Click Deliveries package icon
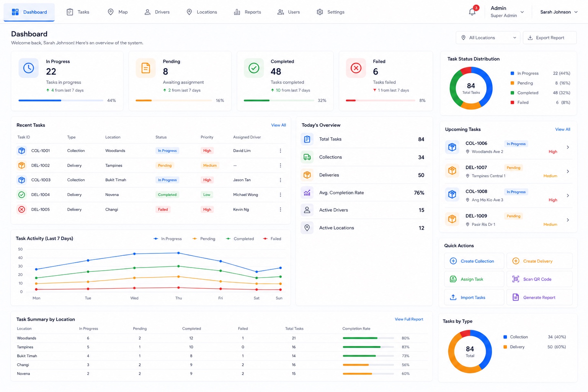Image resolution: width=588 pixels, height=392 pixels. [307, 175]
